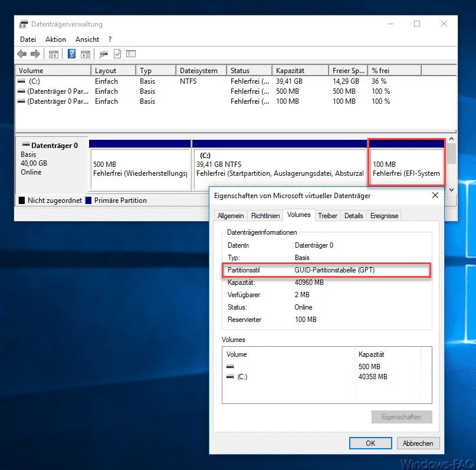The width and height of the screenshot is (476, 470).
Task: Switch to the Ereignisse tab
Action: pos(383,215)
